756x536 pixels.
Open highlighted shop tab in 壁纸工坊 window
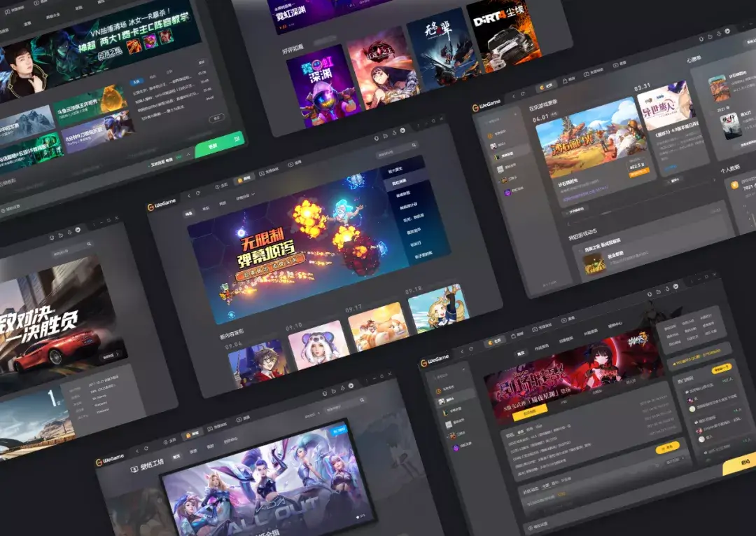(x=192, y=434)
